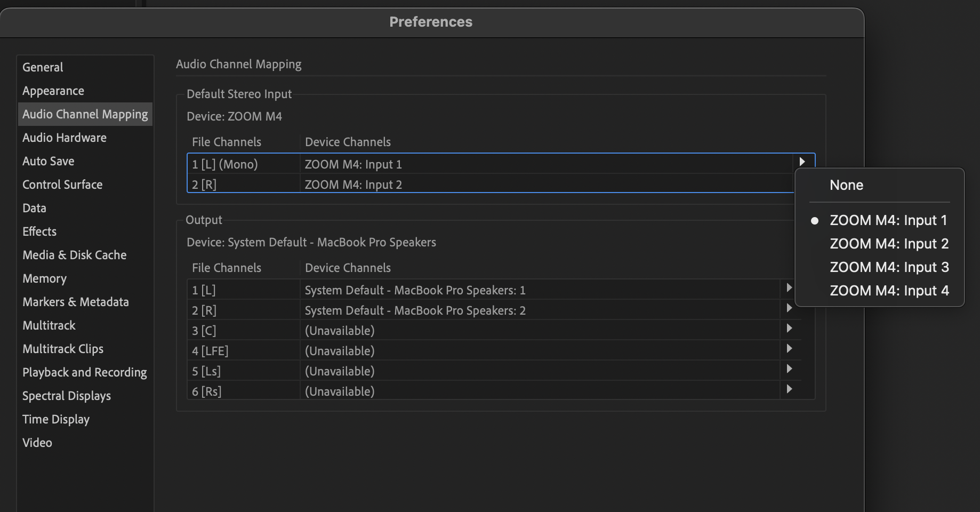Pick ZOOM M4: Input 4 from popup
This screenshot has width=980, height=512.
pos(889,291)
